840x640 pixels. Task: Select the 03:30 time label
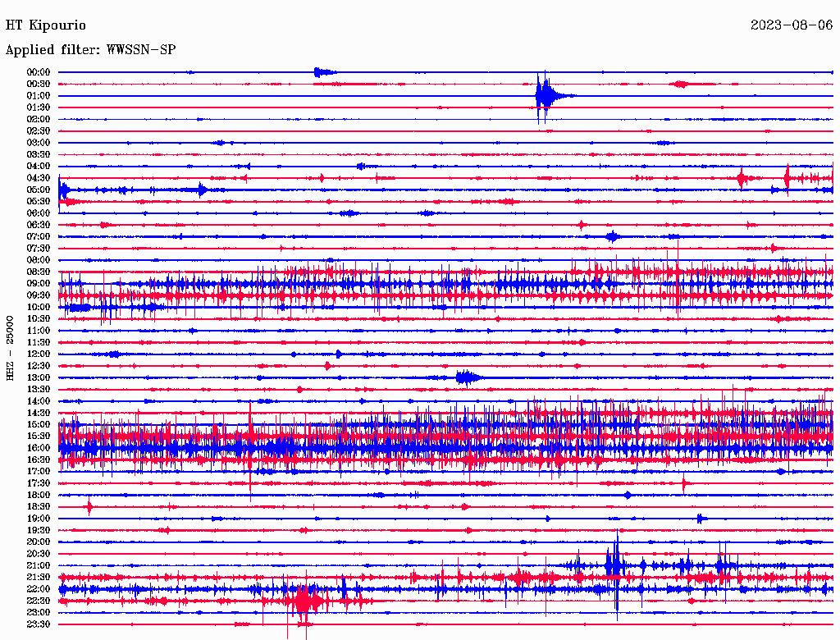click(x=39, y=155)
